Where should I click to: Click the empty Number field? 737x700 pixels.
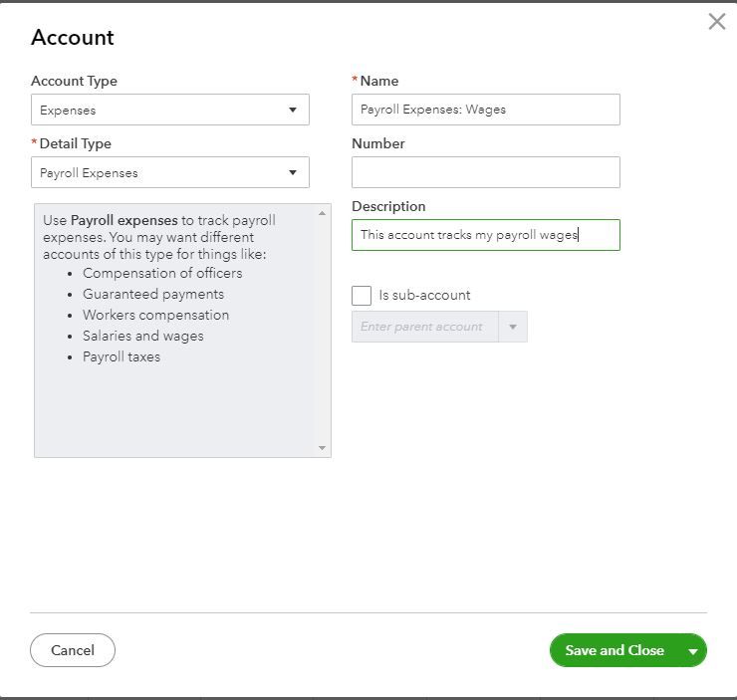click(x=486, y=172)
